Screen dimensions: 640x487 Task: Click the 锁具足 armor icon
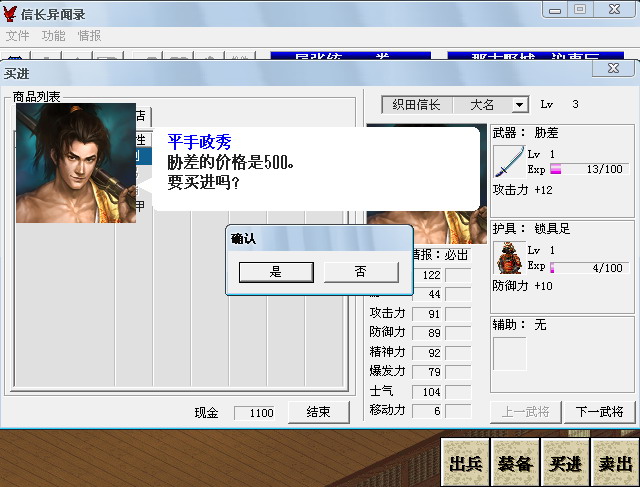(x=509, y=258)
